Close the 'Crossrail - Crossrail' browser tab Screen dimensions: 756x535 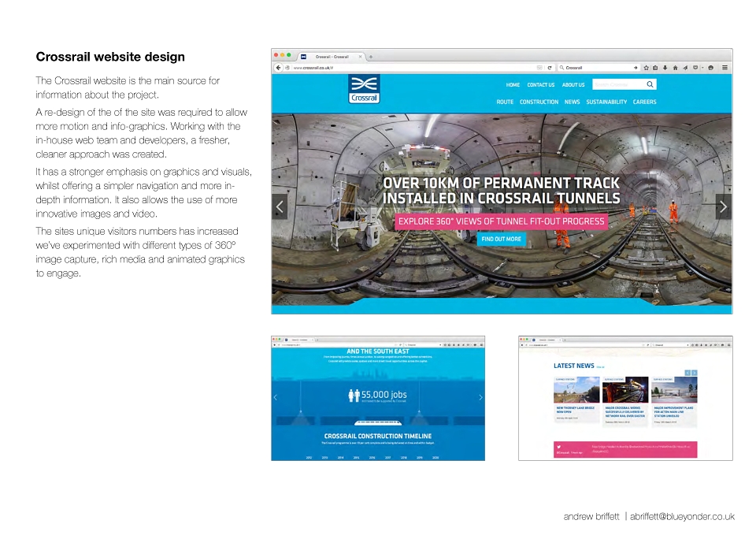360,57
